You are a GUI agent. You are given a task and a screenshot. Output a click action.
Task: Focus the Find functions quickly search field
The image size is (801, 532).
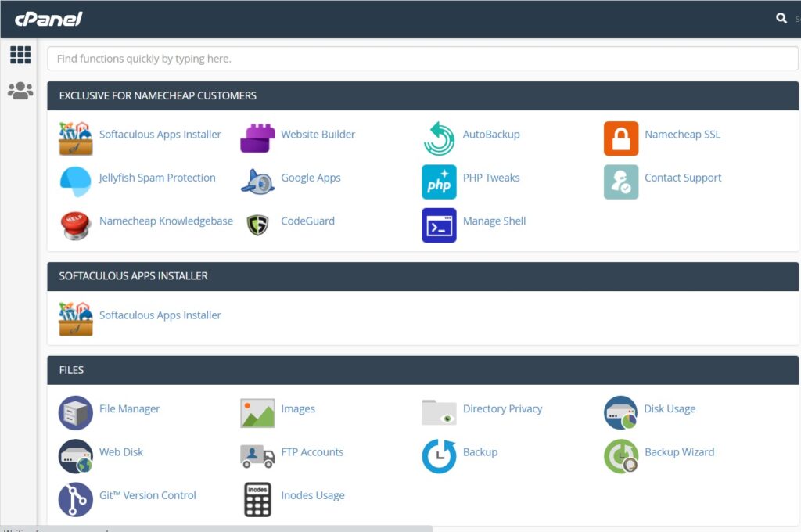coord(422,58)
